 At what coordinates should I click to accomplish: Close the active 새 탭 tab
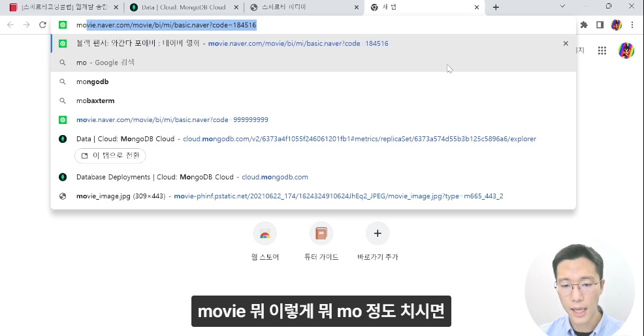pyautogui.click(x=477, y=7)
